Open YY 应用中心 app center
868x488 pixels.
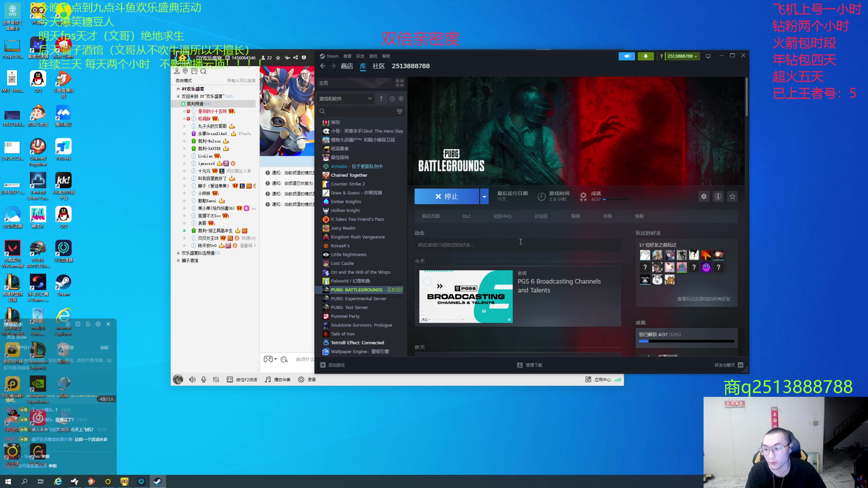(598, 380)
